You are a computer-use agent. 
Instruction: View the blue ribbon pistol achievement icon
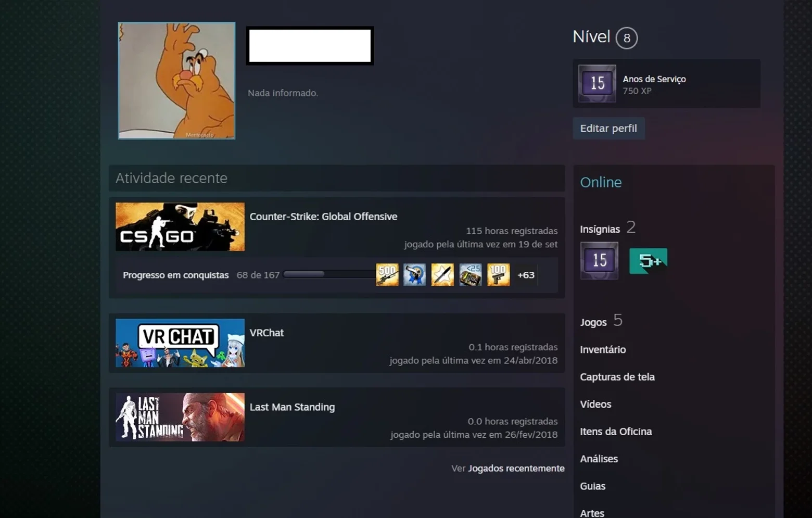(415, 275)
